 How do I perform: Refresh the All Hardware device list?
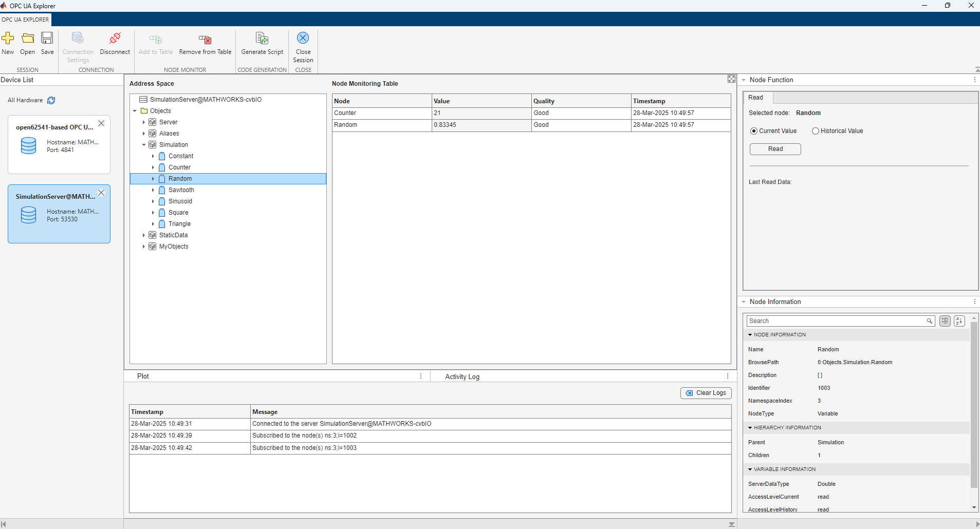click(50, 100)
